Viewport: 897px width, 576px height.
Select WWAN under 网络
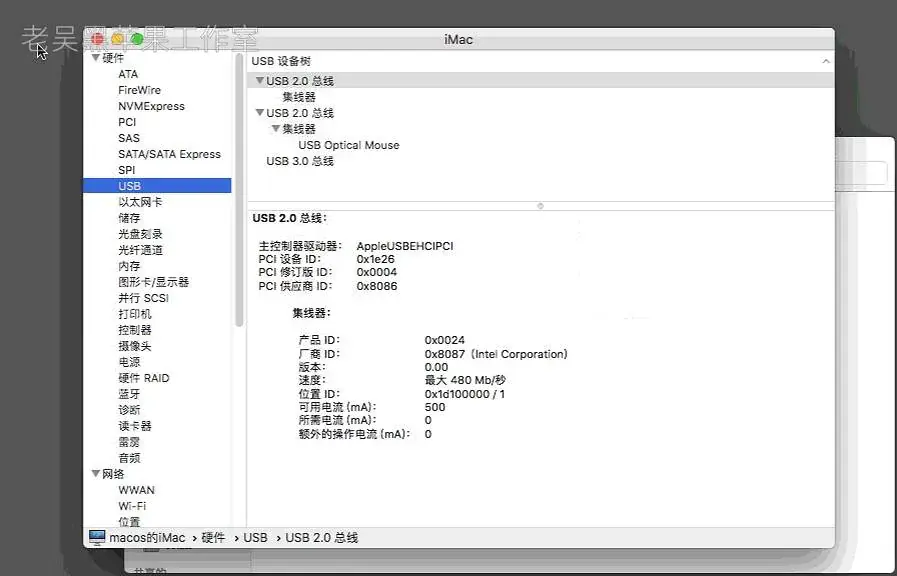136,490
